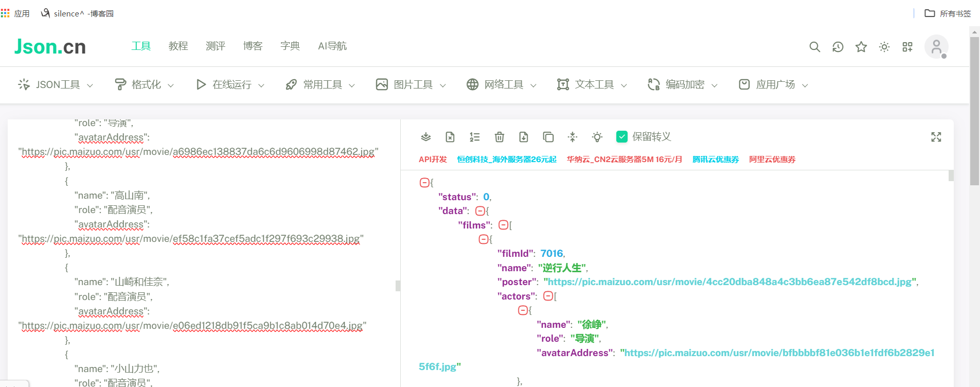Click the fullscreen expand icon

(936, 137)
